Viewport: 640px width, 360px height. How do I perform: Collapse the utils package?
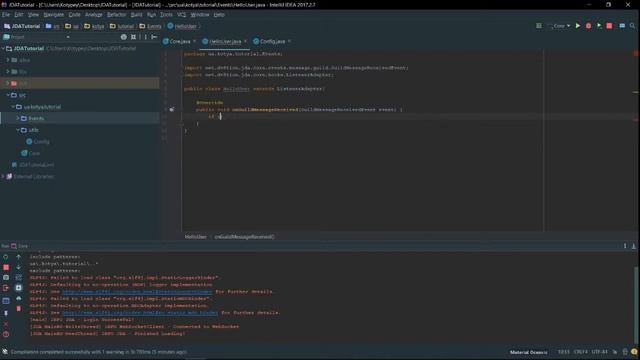click(x=18, y=130)
